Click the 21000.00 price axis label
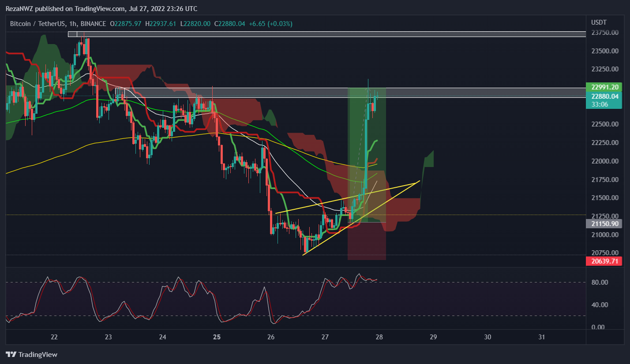The width and height of the screenshot is (630, 364). pyautogui.click(x=604, y=234)
